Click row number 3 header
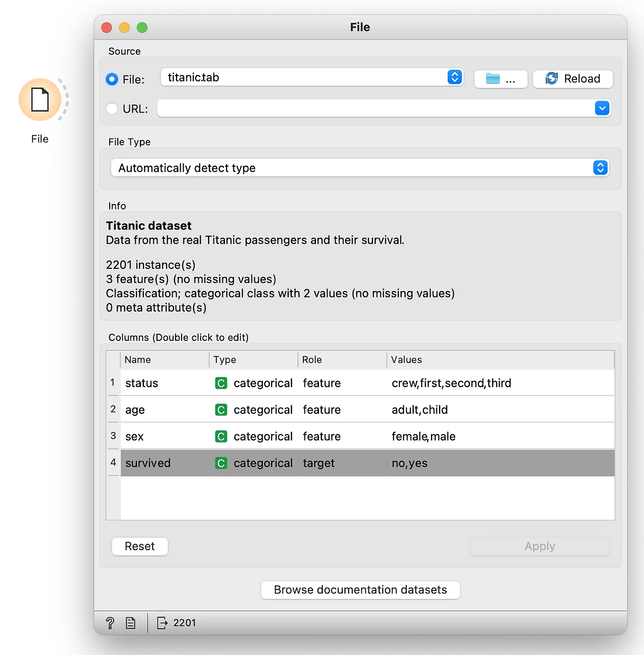644x655 pixels. pyautogui.click(x=113, y=436)
